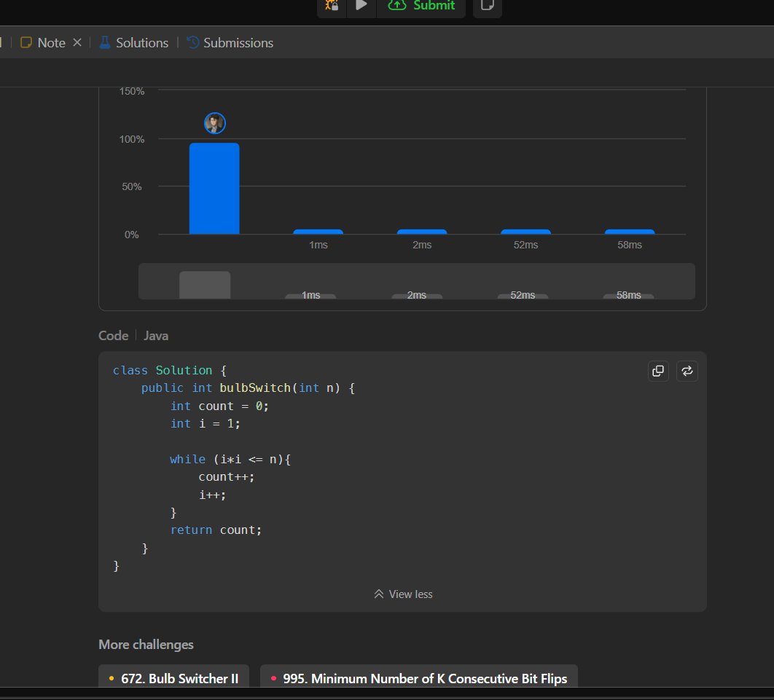This screenshot has width=774, height=700.
Task: Click 1ms marker in the range slider strip
Action: point(310,296)
